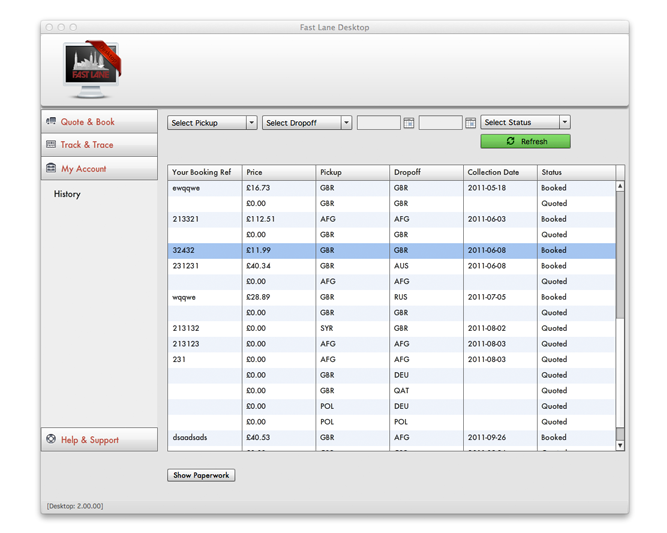Click the first date input field
Screen dimensions: 667x533
pos(379,123)
